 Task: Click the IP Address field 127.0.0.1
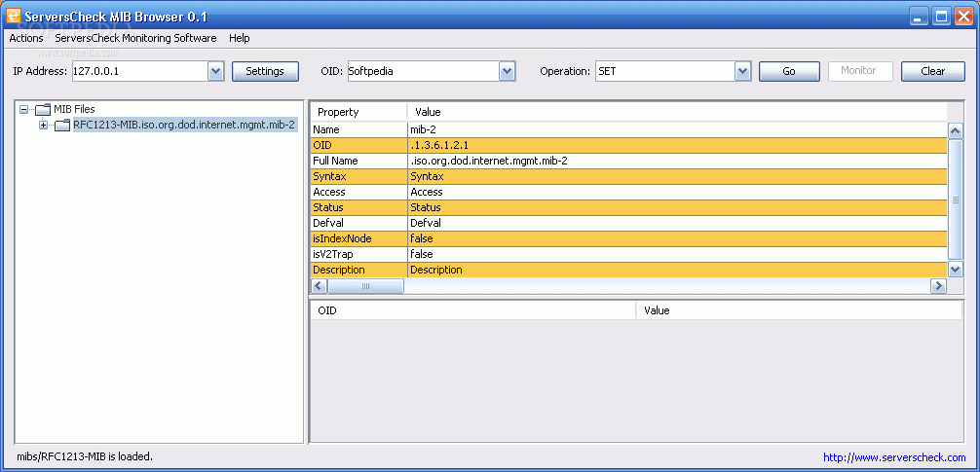(x=140, y=71)
